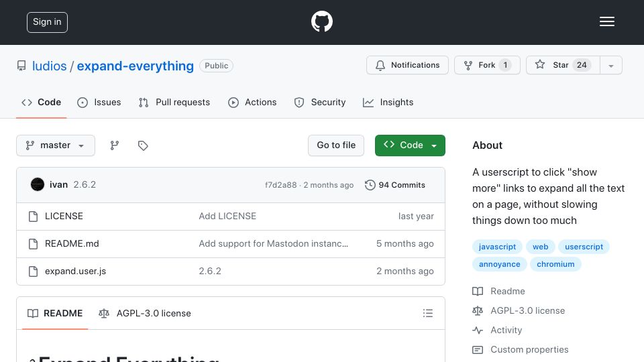
Task: Expand the green Code dropdown button
Action: click(410, 145)
